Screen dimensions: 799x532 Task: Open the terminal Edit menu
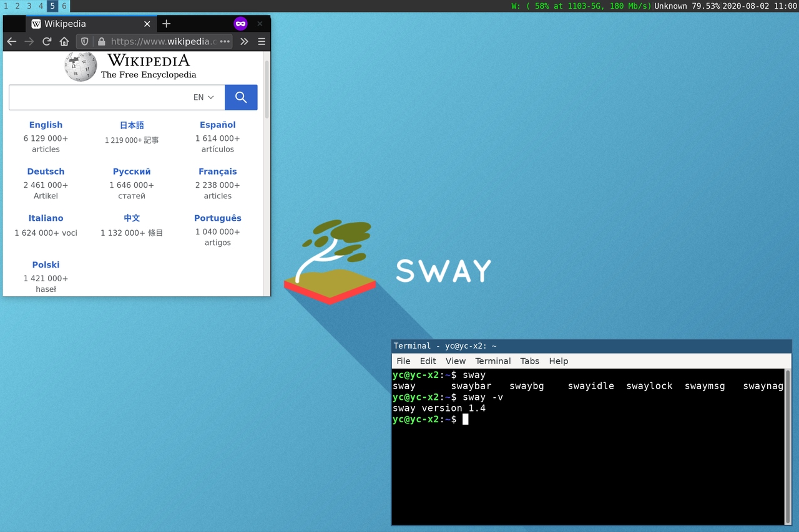coord(428,361)
